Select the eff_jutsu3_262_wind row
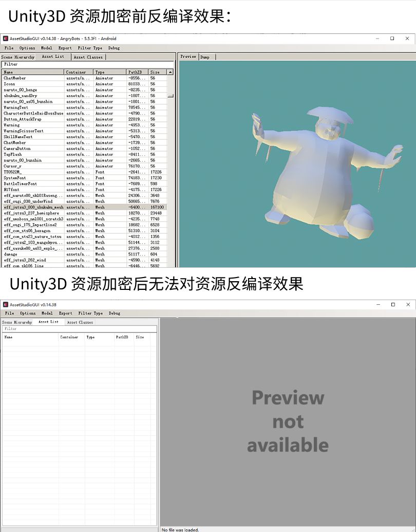 (x=84, y=260)
